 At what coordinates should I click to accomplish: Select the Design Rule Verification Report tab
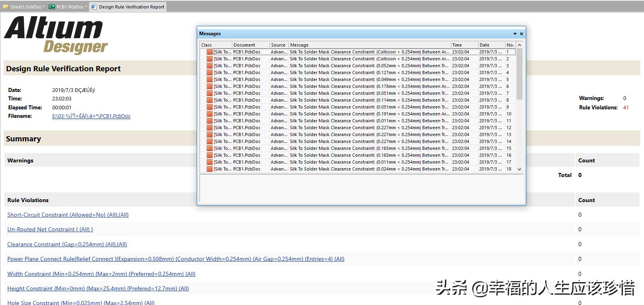pyautogui.click(x=128, y=7)
